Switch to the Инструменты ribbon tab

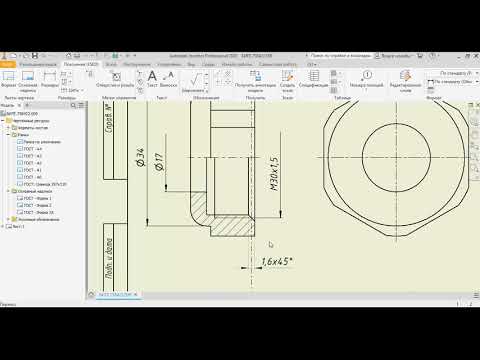pos(137,64)
